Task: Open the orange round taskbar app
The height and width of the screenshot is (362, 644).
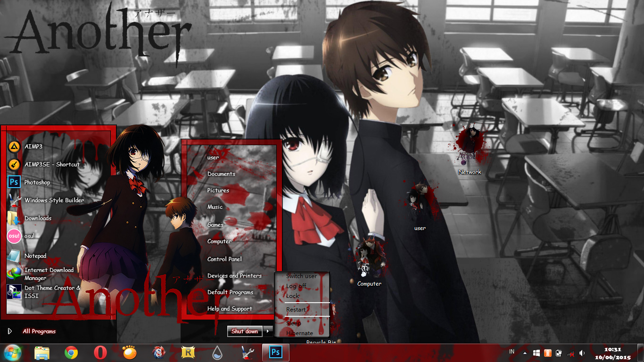Action: [x=129, y=353]
